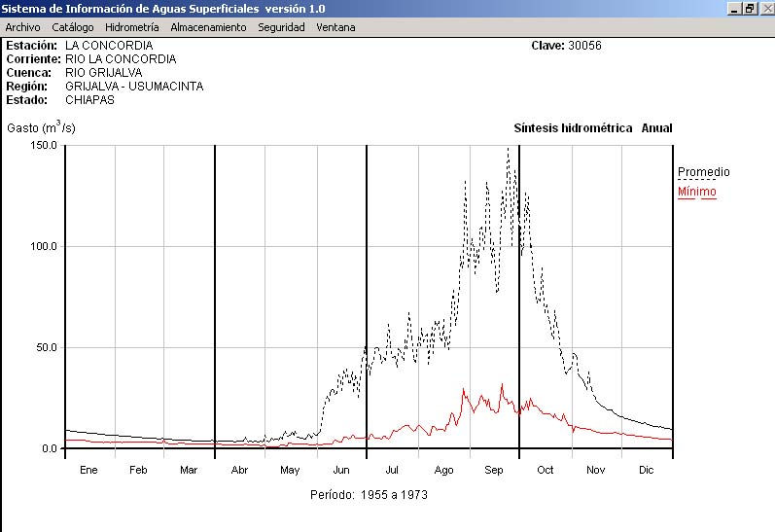Restore down the chart window

[750, 9]
